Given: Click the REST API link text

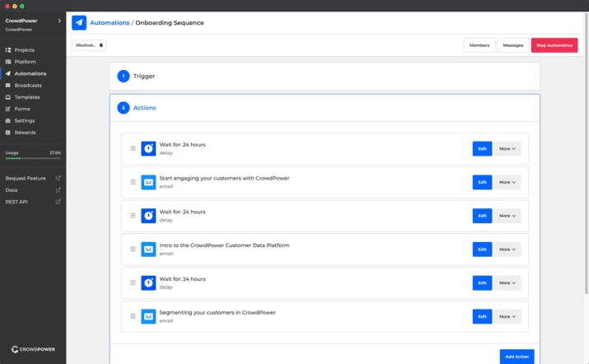Looking at the screenshot, I should point(16,202).
